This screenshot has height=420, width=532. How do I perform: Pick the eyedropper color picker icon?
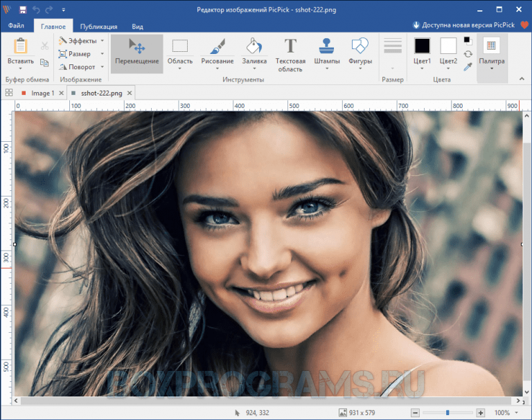468,67
